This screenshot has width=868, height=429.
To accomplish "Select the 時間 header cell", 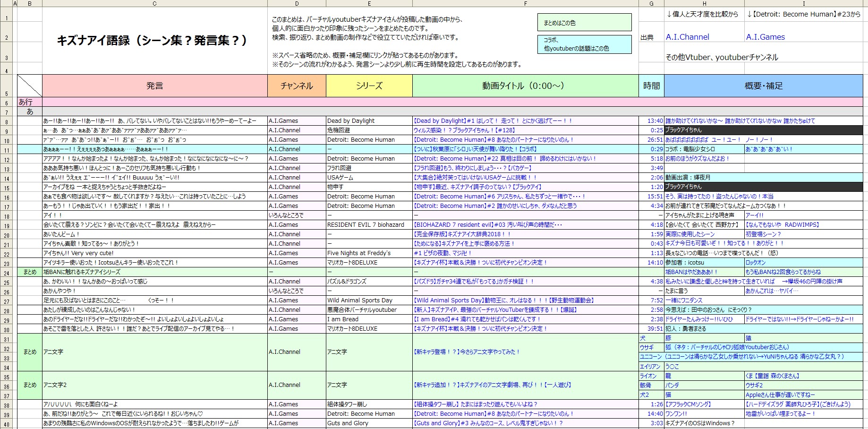I will (651, 86).
